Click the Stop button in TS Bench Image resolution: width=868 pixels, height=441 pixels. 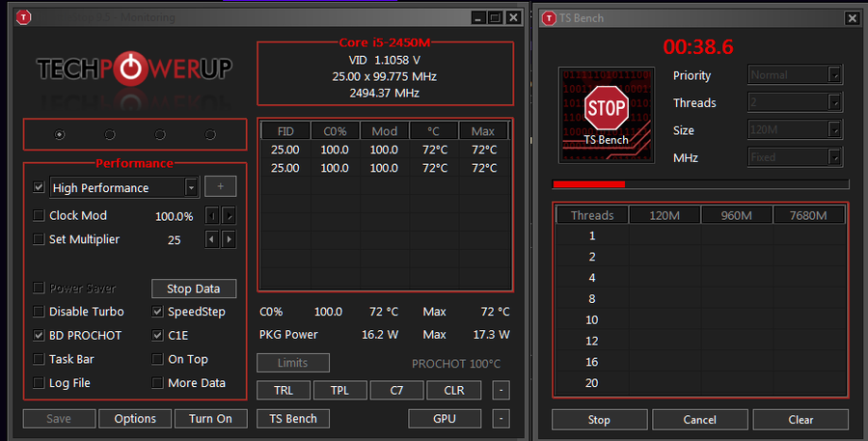[599, 420]
